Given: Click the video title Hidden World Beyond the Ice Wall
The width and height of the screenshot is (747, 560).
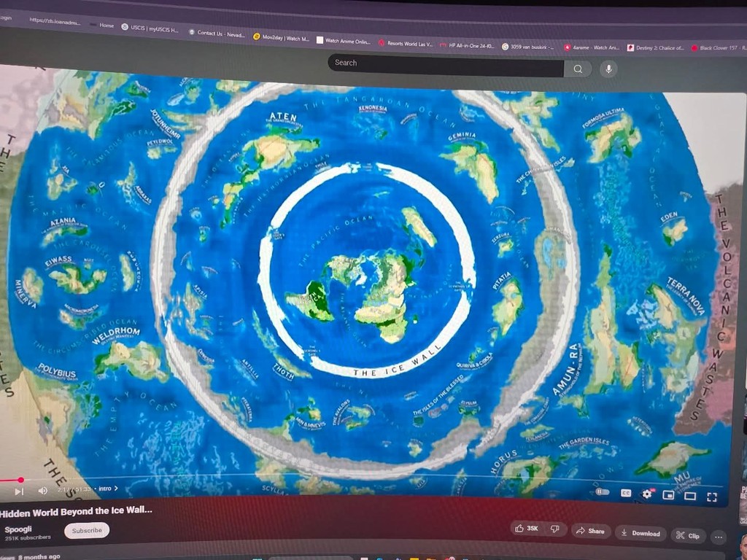Looking at the screenshot, I should pos(76,512).
